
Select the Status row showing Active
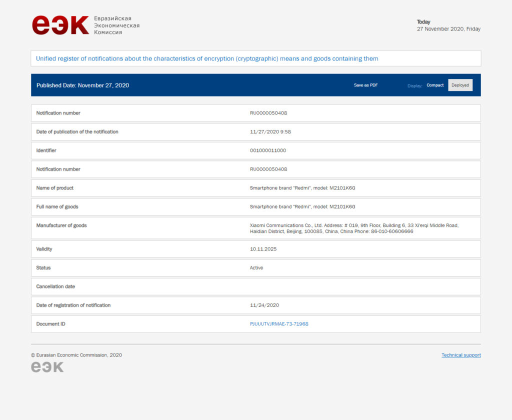click(256, 267)
